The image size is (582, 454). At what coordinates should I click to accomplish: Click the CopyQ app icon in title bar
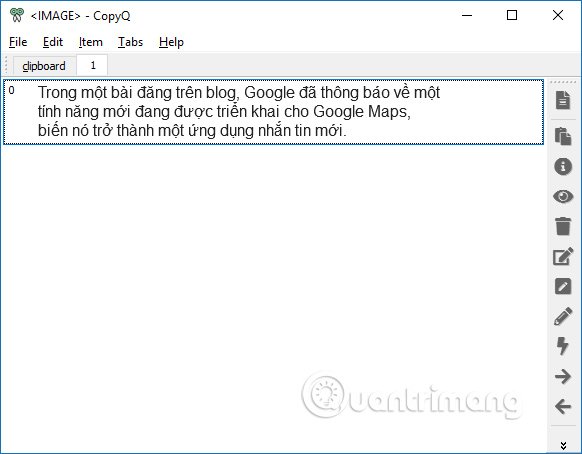(16, 15)
